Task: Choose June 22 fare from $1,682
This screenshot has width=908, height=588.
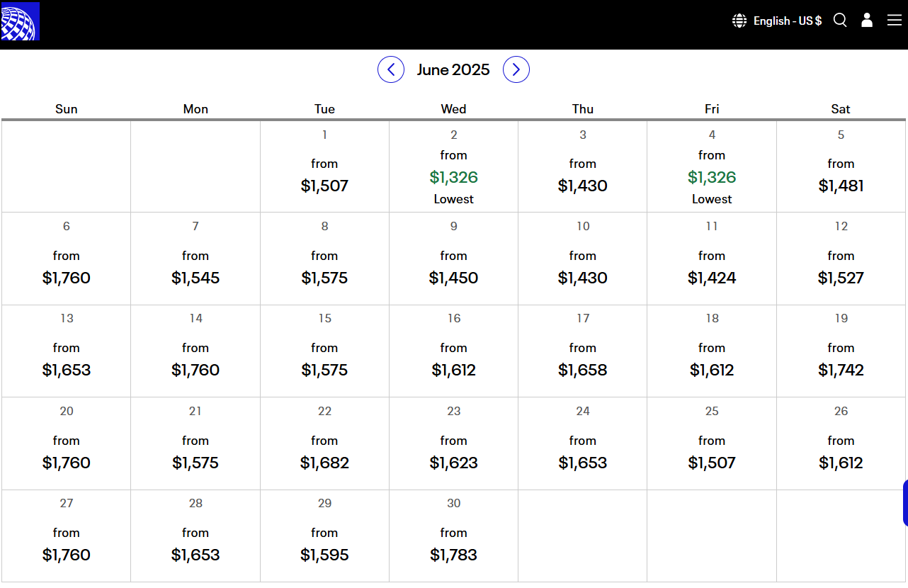Action: tap(324, 443)
